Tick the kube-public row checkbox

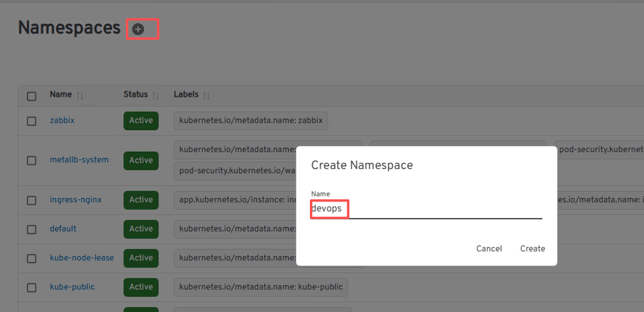coord(31,288)
